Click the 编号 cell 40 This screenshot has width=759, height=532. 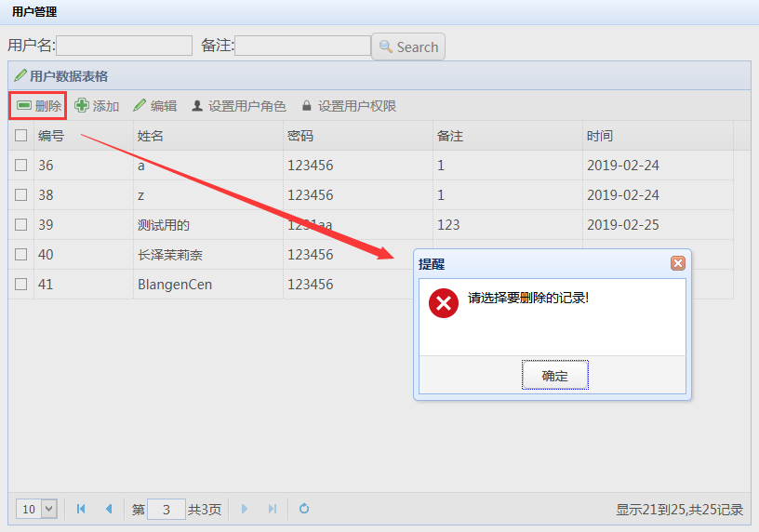(x=46, y=255)
